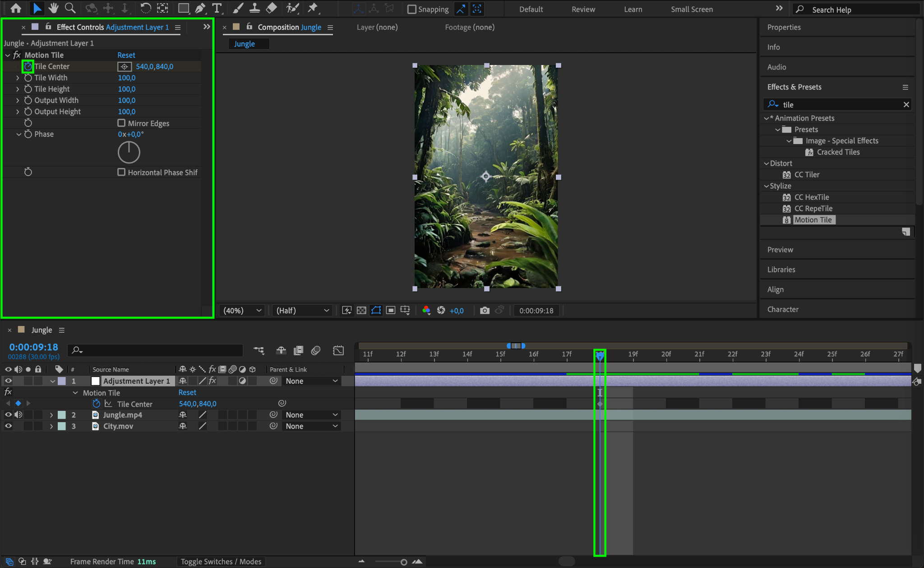Open the Graph Editor
This screenshot has width=924, height=568.
click(338, 350)
